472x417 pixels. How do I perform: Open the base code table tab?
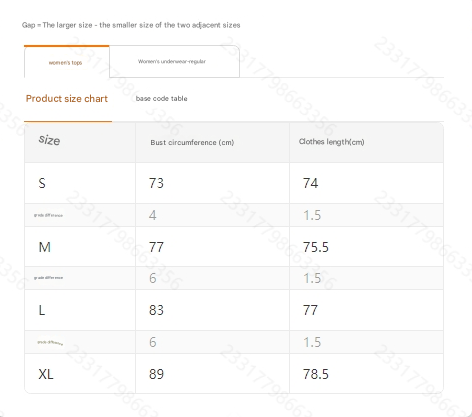(161, 99)
